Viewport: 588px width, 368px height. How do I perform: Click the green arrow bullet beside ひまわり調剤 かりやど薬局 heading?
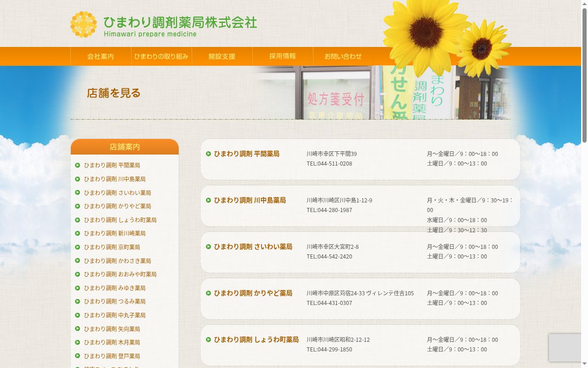click(209, 293)
